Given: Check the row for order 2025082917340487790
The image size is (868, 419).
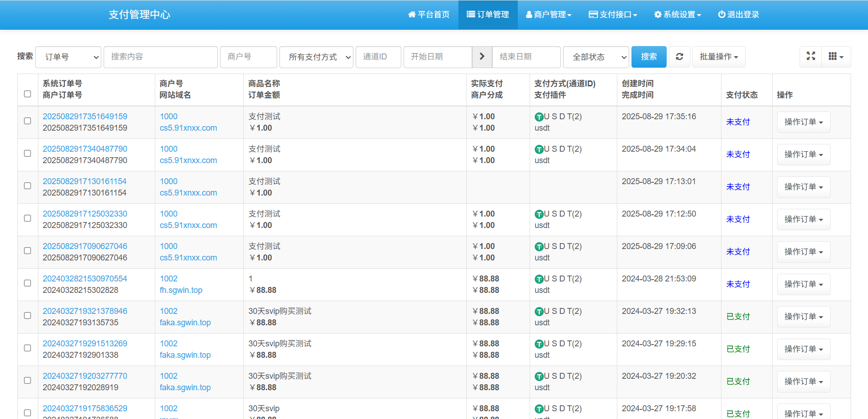Looking at the screenshot, I should tap(27, 154).
